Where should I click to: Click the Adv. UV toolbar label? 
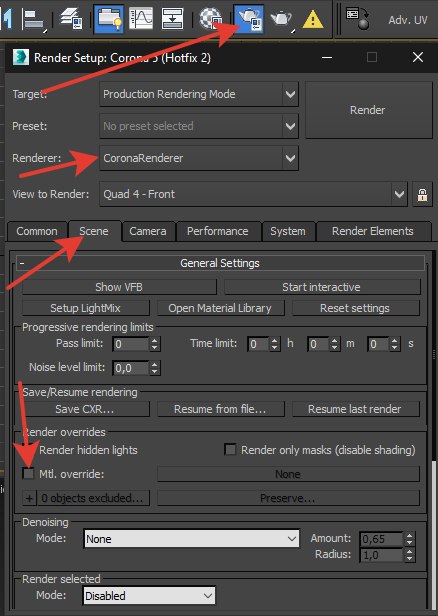[408, 20]
